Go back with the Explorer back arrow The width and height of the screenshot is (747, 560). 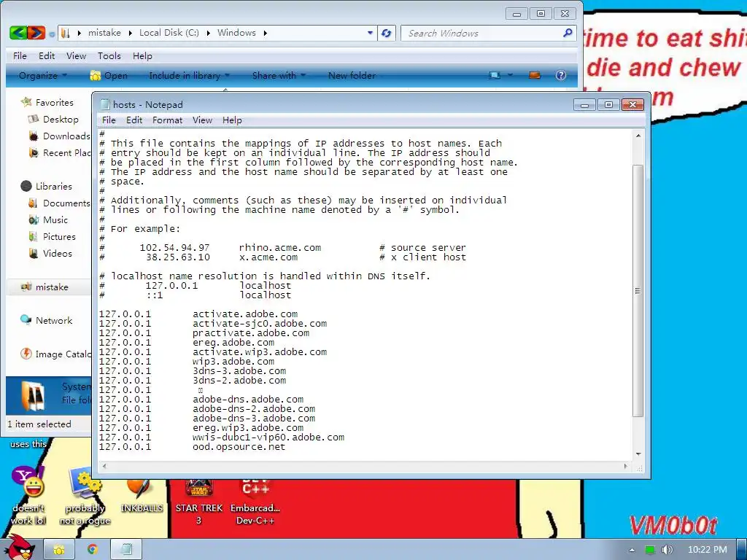(x=18, y=33)
